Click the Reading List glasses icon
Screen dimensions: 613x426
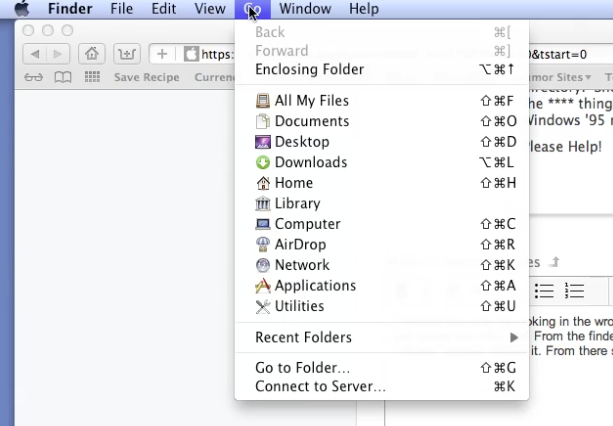click(x=34, y=77)
